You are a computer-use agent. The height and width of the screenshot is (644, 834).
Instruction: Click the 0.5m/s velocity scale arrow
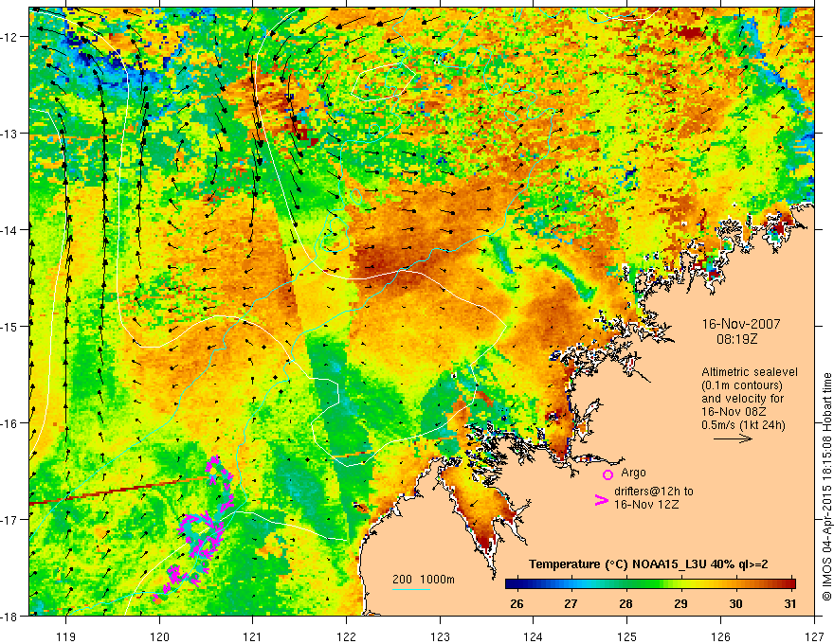tap(733, 438)
